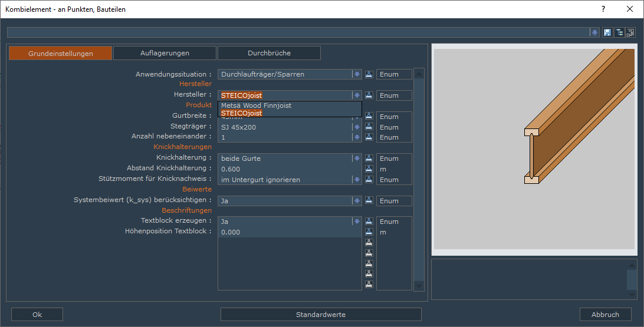Click the pick icon beside Anwendungssituation
This screenshot has width=644, height=327.
(x=369, y=74)
